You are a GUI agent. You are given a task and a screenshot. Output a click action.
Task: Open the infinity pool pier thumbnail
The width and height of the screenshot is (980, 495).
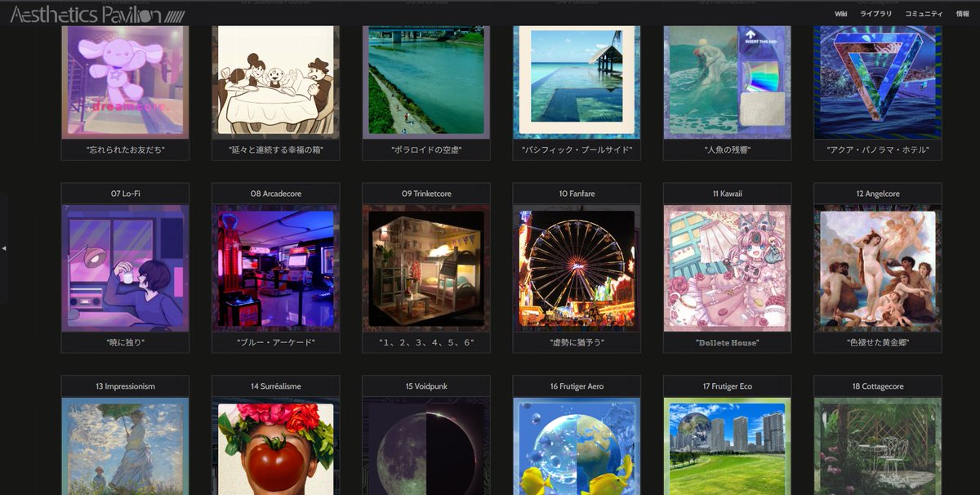pos(577,82)
